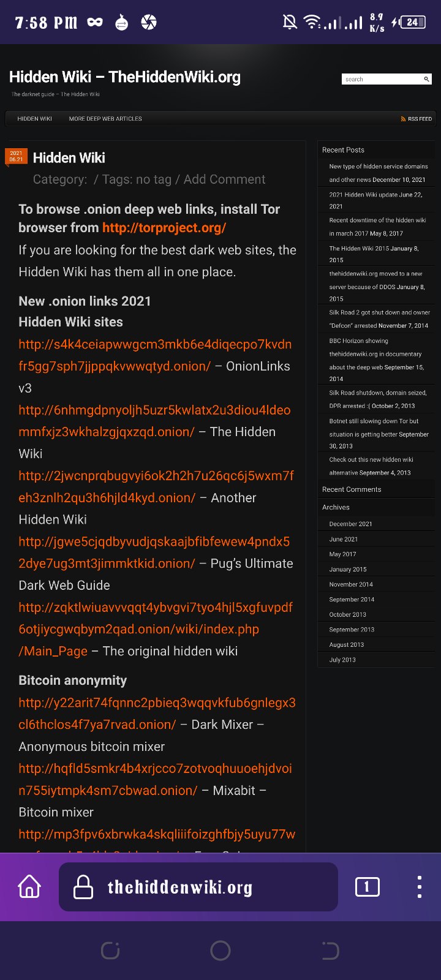Open the tab switcher showing 1 tab
Screen dimensions: 441x980
367,886
